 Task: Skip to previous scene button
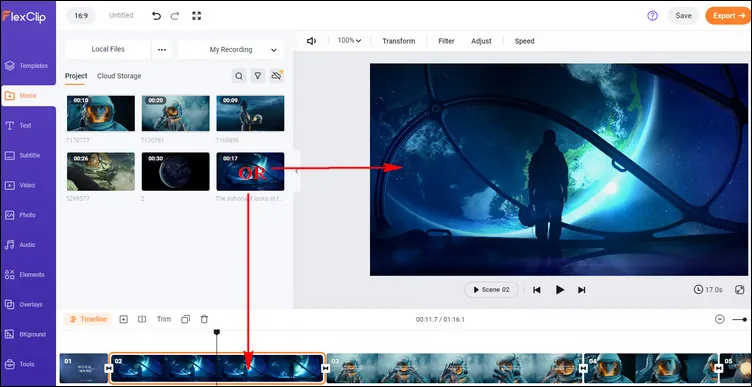537,290
